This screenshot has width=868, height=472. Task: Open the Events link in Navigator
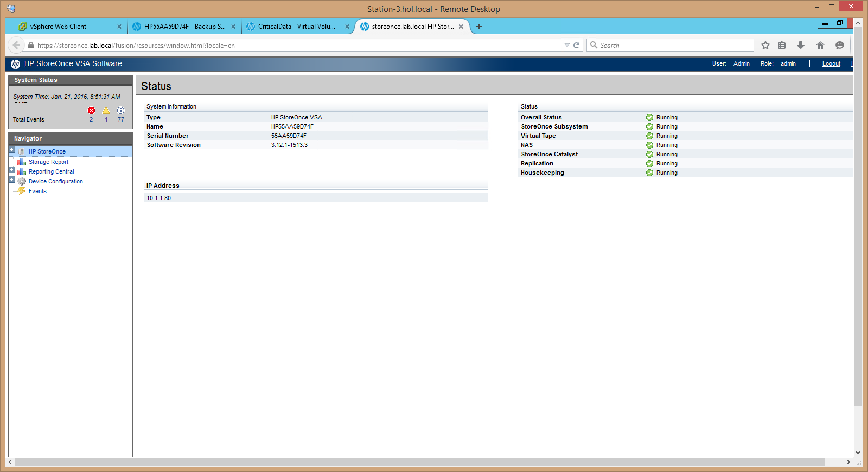37,191
